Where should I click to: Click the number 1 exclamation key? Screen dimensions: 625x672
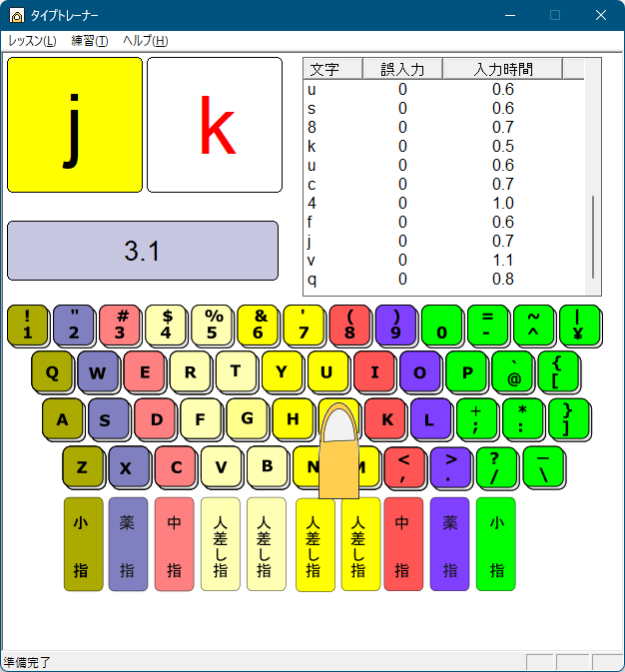(27, 325)
